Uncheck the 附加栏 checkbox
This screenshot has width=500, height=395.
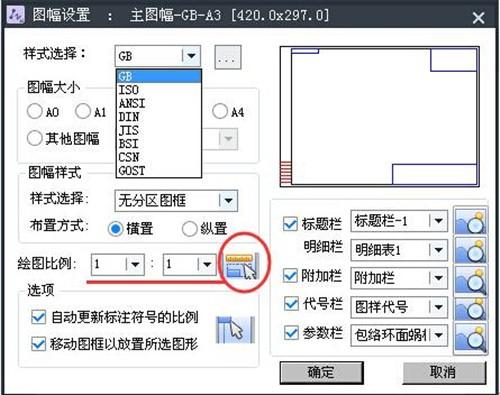pos(290,276)
